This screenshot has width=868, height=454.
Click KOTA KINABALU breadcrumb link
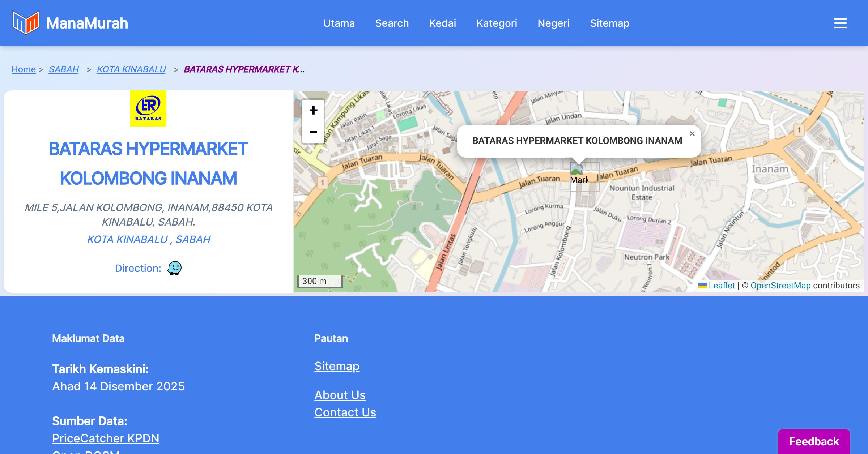131,69
